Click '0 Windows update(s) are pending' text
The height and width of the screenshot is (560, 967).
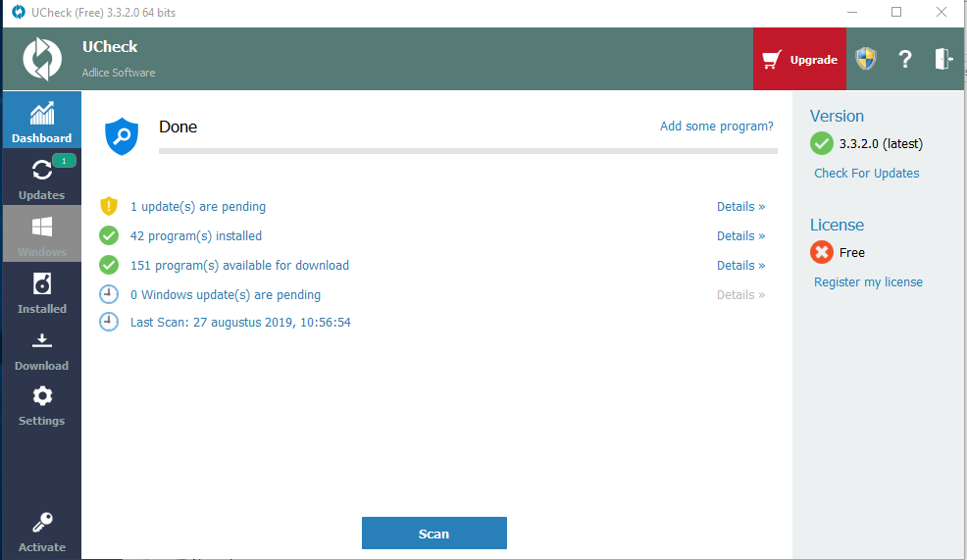[226, 295]
